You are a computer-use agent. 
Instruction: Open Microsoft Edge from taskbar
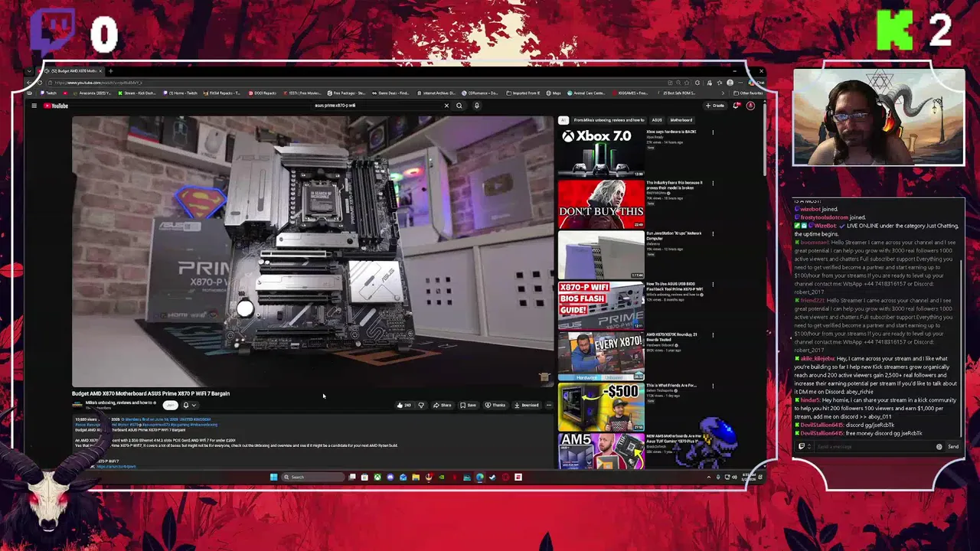tap(480, 477)
